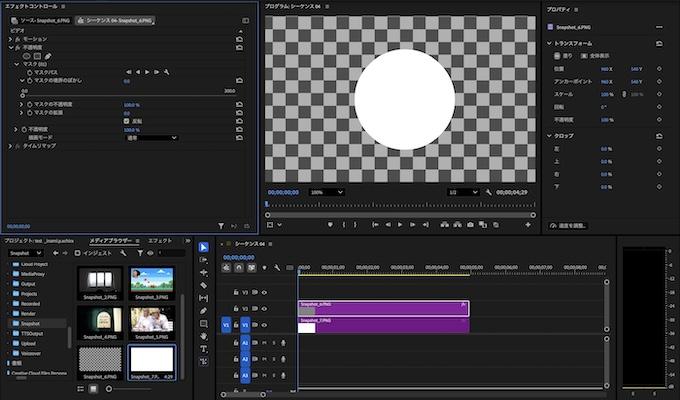Open the program monitor wrench settings
680x400 pixels.
point(488,192)
